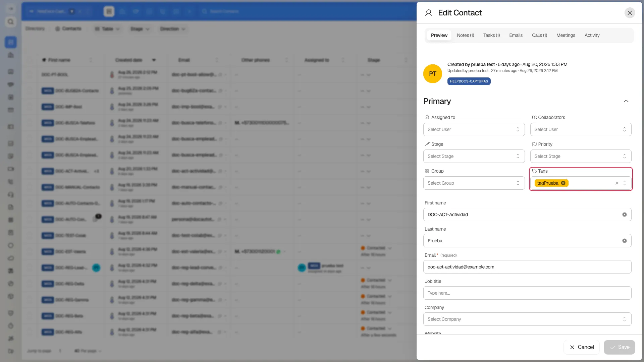Click the Email input field
Screen dimensions: 644x362
527,267
